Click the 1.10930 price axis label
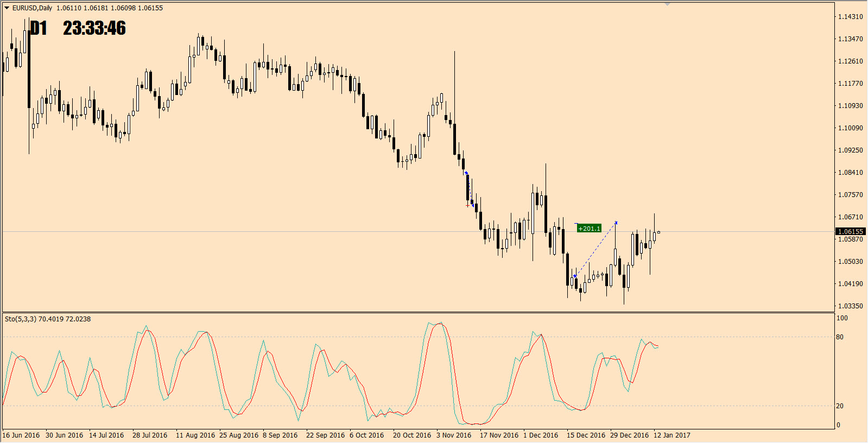Viewport: 868px width, 443px height. pos(851,106)
